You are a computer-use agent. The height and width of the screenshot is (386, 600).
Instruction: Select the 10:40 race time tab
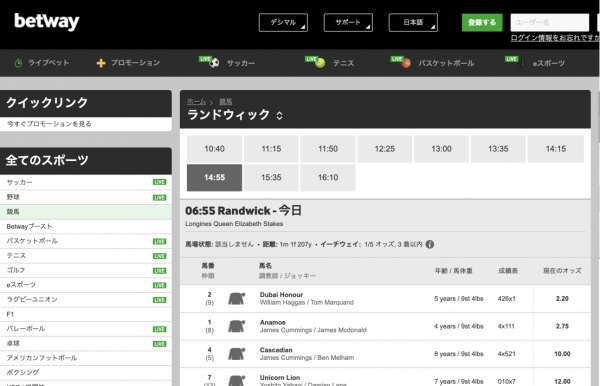(214, 149)
